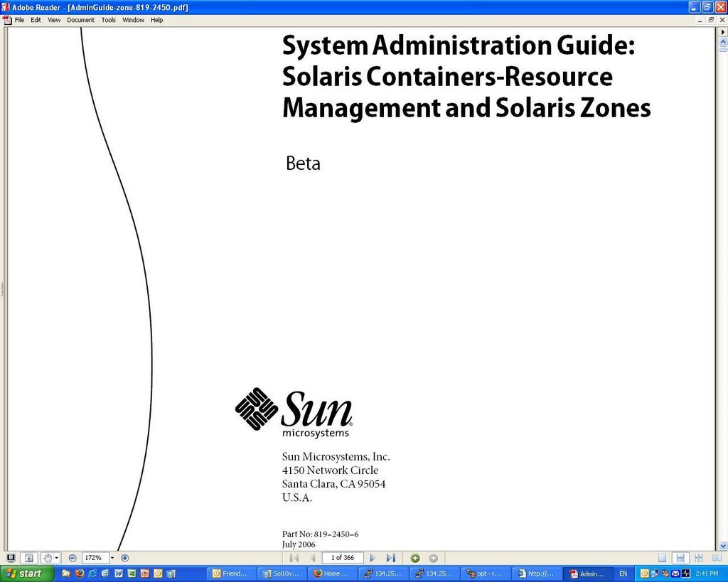The width and height of the screenshot is (728, 582).
Task: Open the folder icon in Quick Launch
Action: 66,573
